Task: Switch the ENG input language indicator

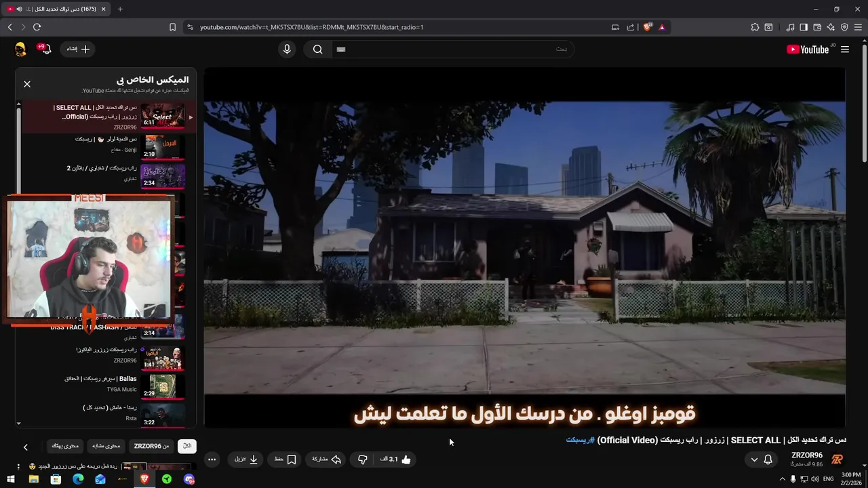Action: pyautogui.click(x=829, y=479)
